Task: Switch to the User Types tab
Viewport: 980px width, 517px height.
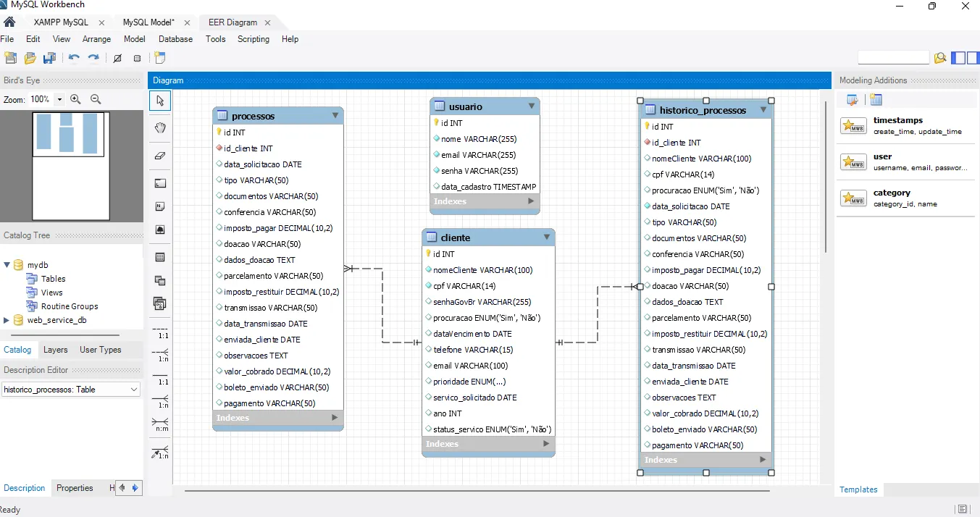Action: [101, 350]
